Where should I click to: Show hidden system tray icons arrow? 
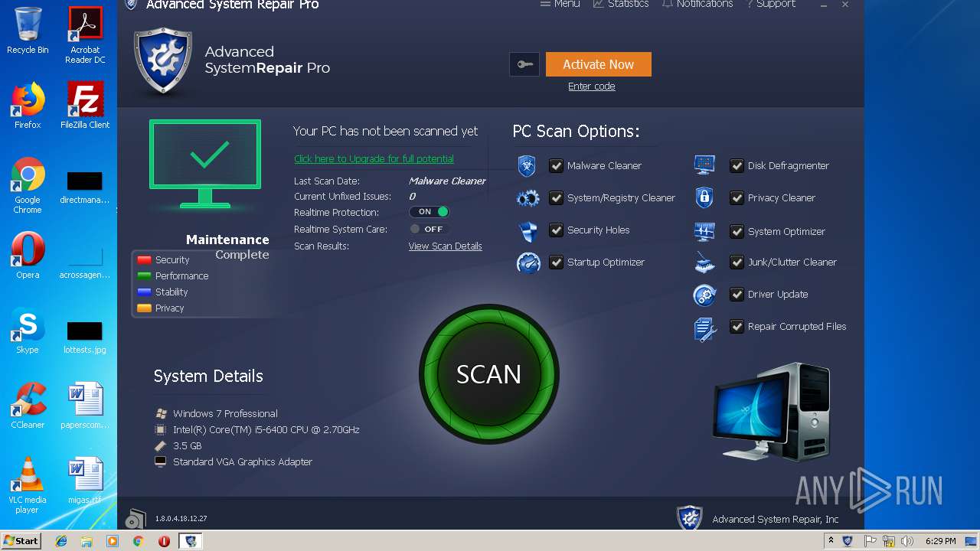(831, 541)
